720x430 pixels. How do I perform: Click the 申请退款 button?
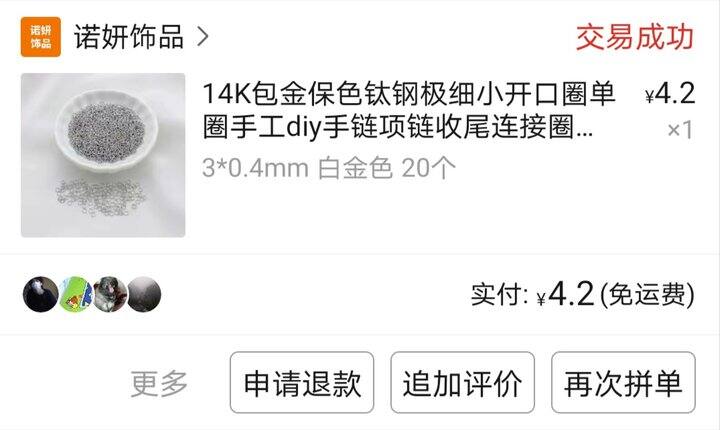pos(302,383)
